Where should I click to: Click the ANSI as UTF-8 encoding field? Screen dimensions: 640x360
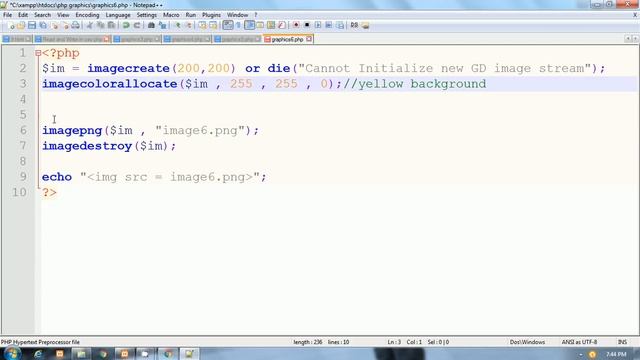pyautogui.click(x=579, y=342)
